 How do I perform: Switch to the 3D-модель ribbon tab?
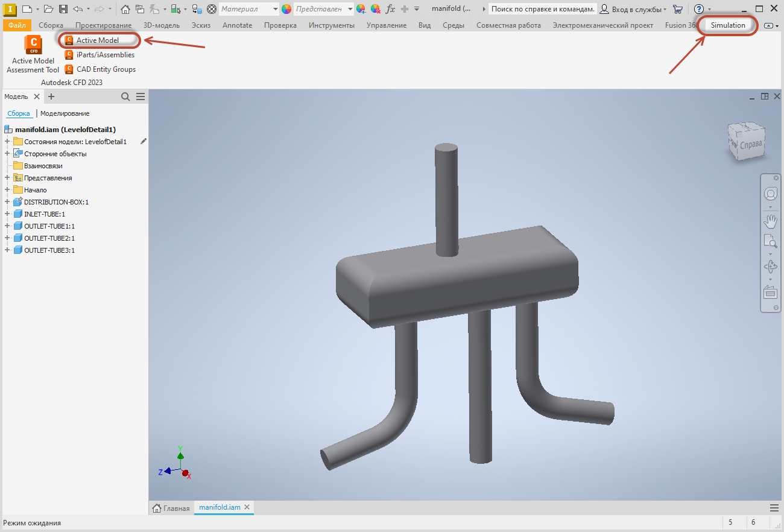tap(162, 25)
